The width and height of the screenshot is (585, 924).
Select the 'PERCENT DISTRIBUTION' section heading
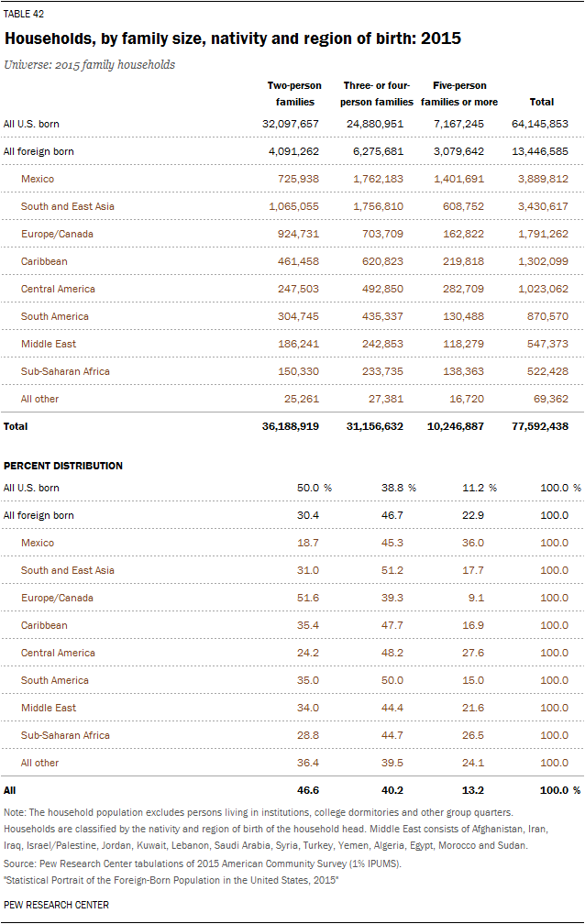point(63,466)
